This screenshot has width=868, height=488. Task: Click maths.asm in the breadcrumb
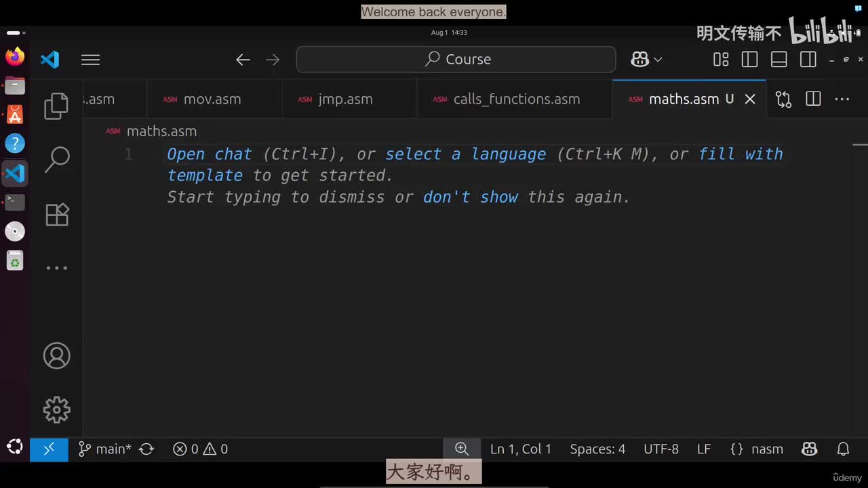click(x=161, y=131)
